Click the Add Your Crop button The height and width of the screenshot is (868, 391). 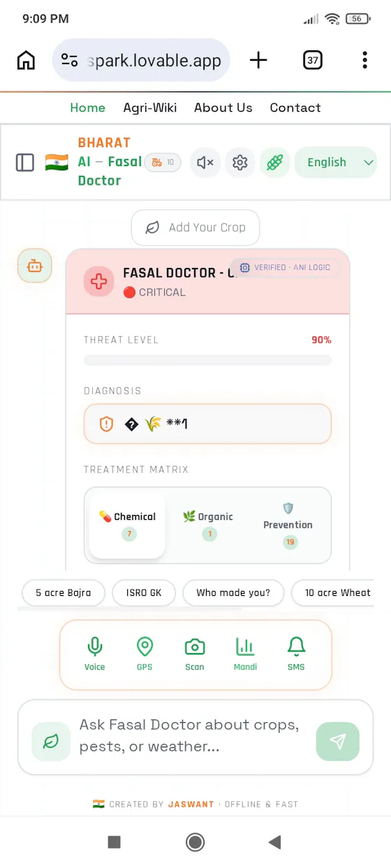click(195, 227)
